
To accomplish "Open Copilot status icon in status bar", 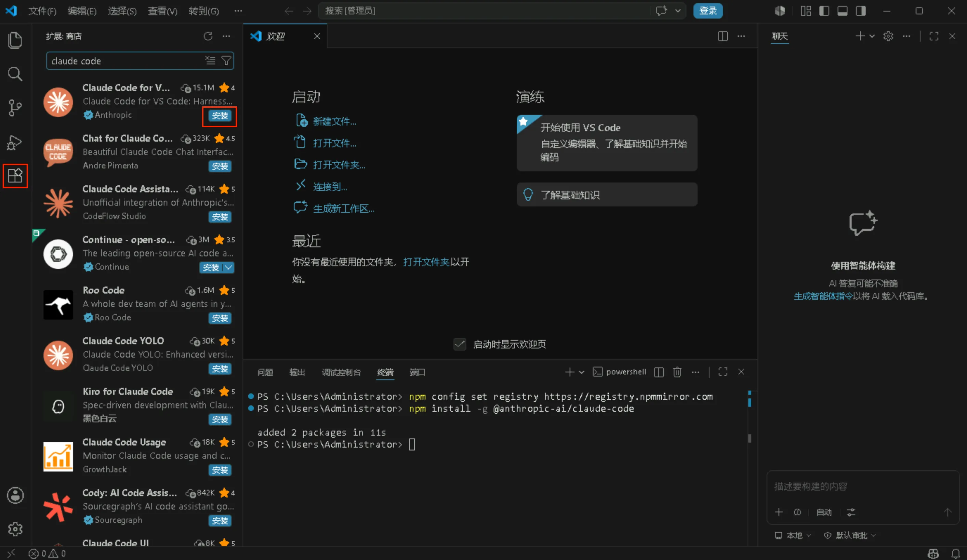I will [933, 554].
